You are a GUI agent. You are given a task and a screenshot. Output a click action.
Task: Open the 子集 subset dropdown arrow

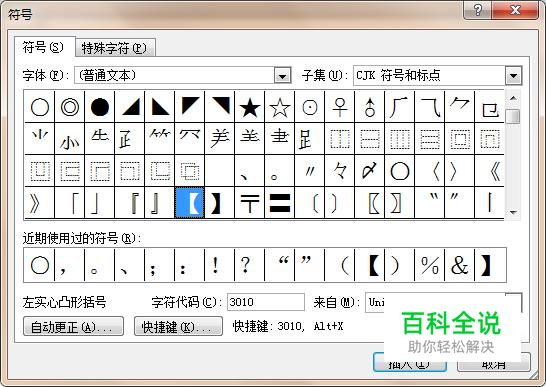[513, 75]
